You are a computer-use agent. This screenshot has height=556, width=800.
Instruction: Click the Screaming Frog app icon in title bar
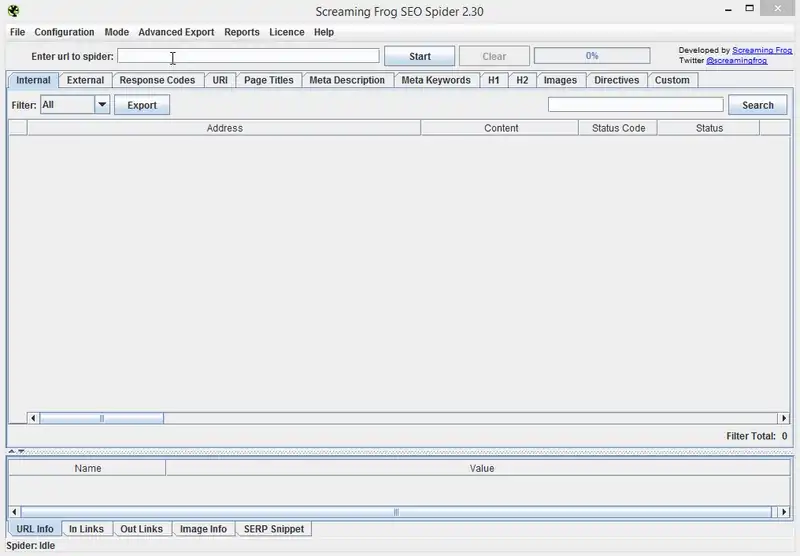click(13, 11)
